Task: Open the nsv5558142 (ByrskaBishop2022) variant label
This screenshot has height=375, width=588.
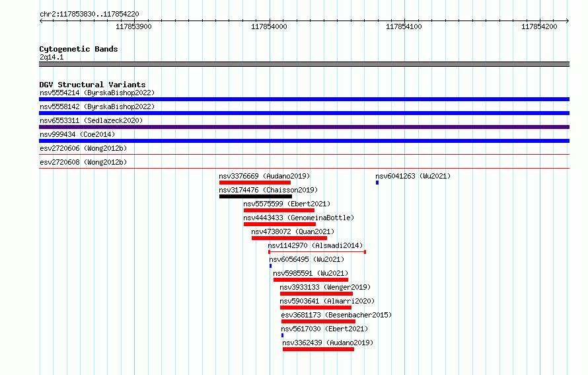Action: [97, 106]
